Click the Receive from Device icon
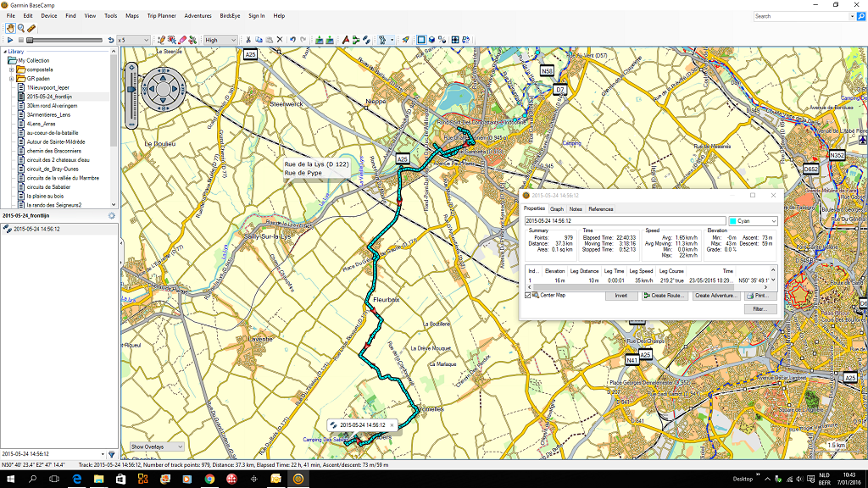868x488 pixels. tap(330, 40)
